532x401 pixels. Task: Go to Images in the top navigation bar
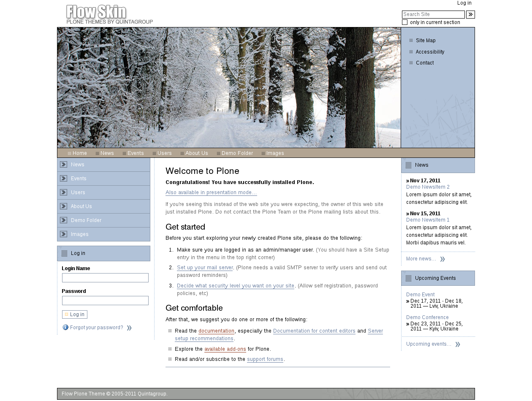275,153
